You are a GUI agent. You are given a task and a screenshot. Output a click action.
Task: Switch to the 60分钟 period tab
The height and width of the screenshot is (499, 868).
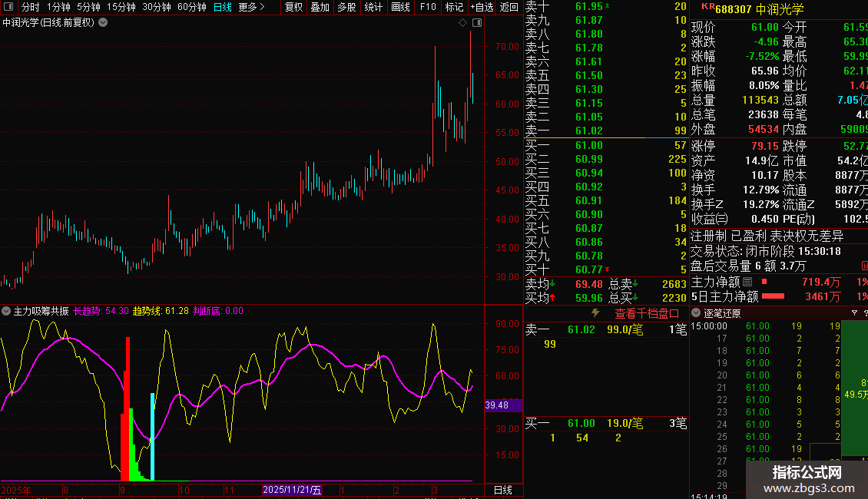pos(191,7)
